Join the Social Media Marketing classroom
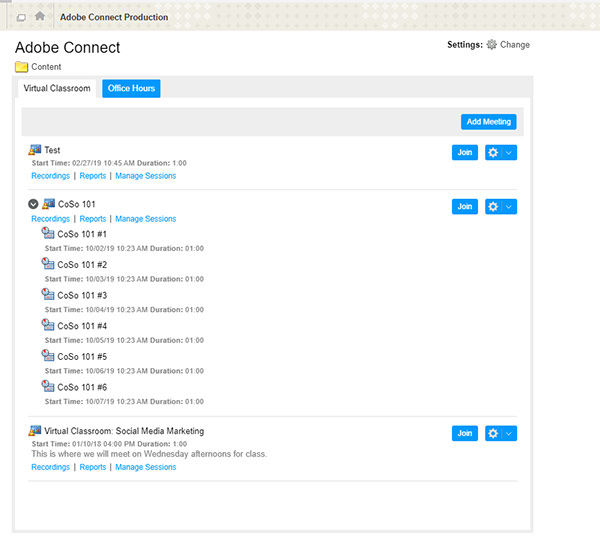Screen dimensions: 600x537 pos(465,433)
